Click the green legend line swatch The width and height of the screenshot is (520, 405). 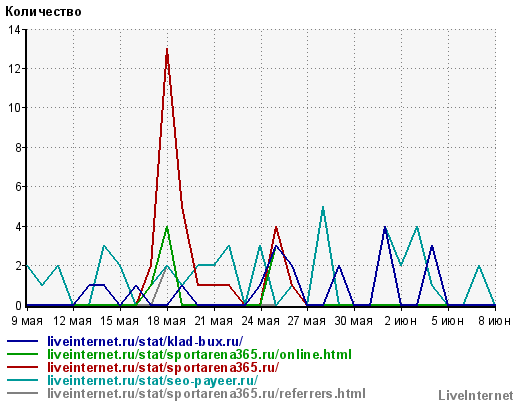(22, 354)
